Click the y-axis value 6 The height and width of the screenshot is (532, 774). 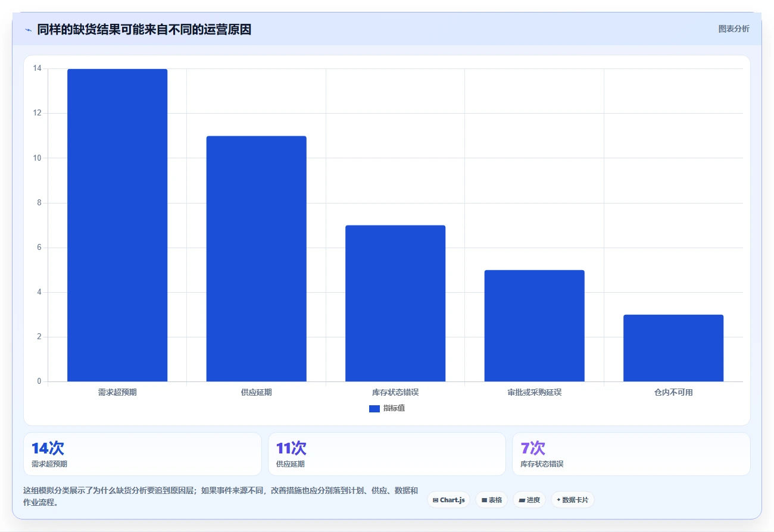coord(39,248)
